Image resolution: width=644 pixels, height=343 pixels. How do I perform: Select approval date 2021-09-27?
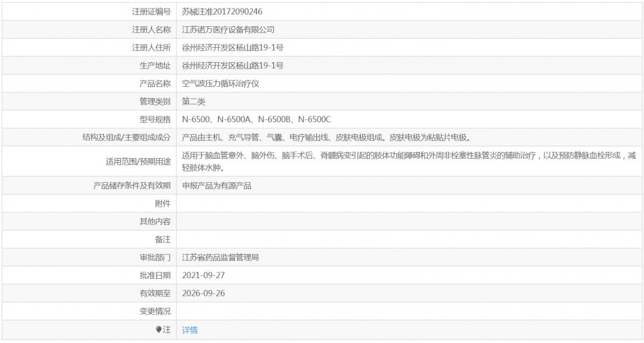tap(203, 275)
